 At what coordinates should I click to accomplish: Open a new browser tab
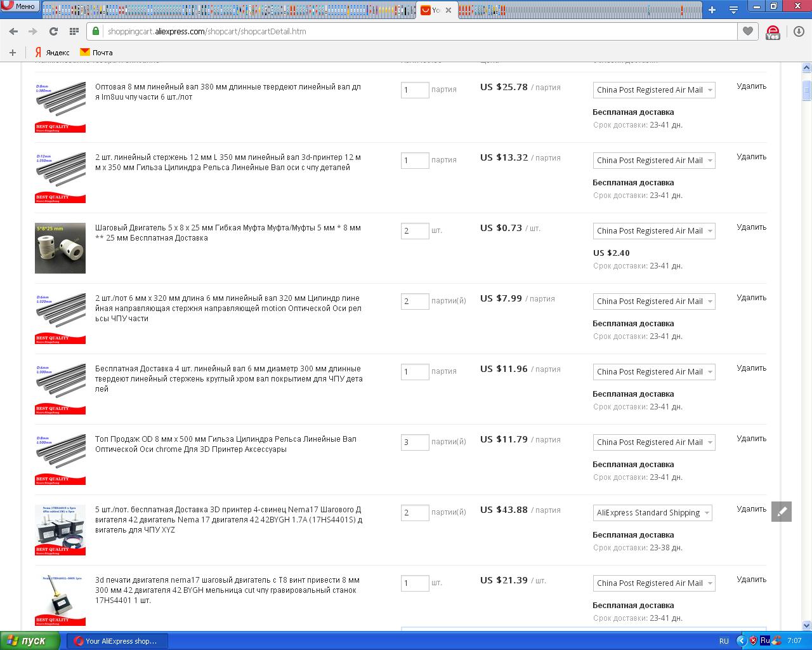712,10
